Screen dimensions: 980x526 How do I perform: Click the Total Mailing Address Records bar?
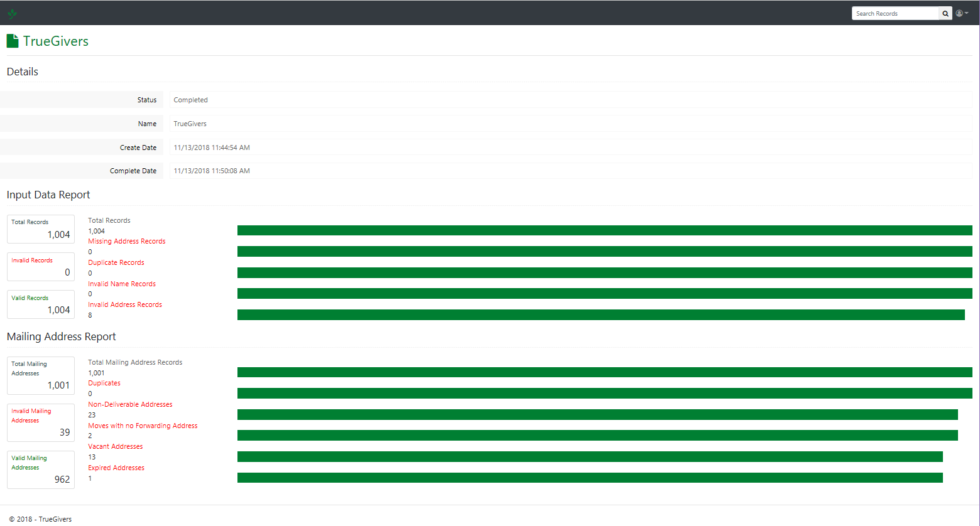pos(605,372)
